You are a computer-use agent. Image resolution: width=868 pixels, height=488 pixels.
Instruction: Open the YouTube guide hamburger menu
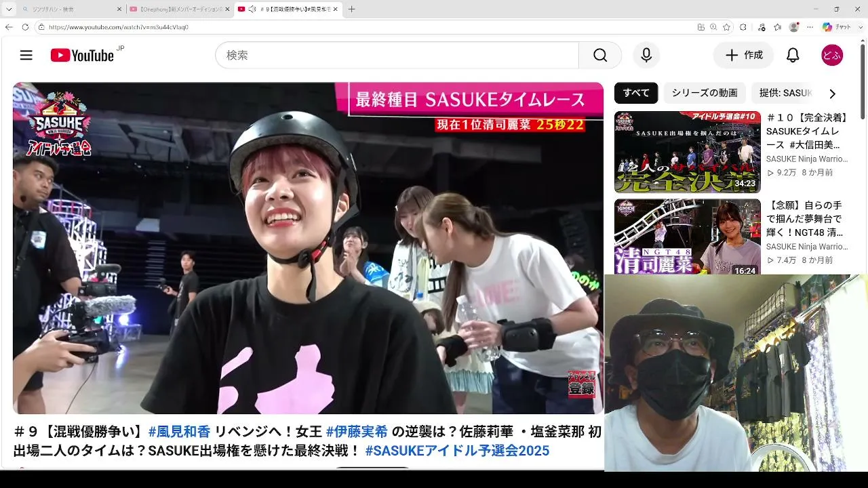[x=26, y=56]
